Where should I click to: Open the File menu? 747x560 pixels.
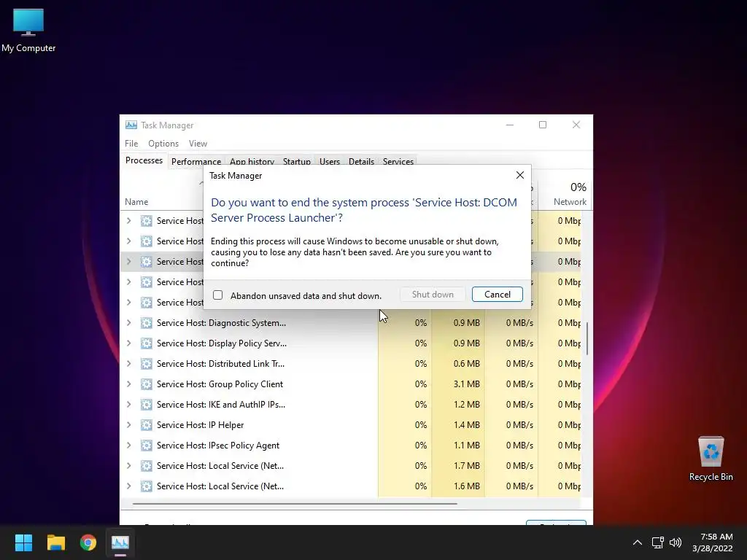tap(131, 144)
